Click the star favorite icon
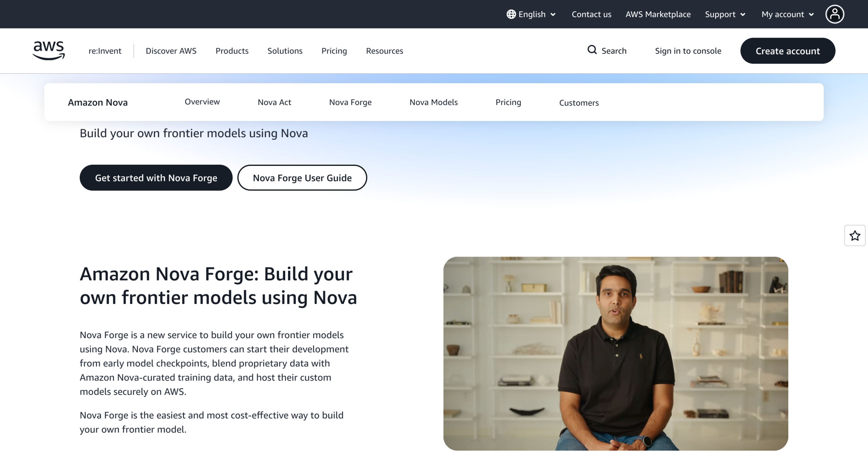 pyautogui.click(x=854, y=235)
